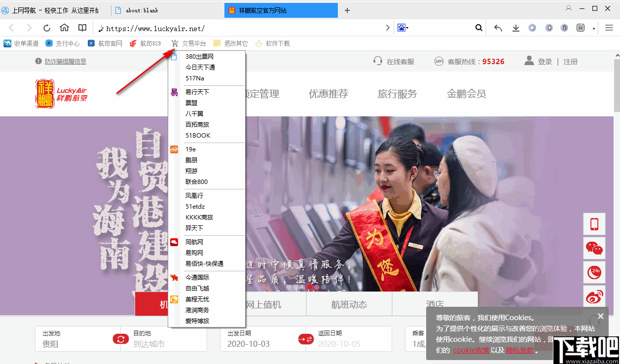Open the 旅行服务 navigation item
The image size is (620, 364).
[x=398, y=94]
